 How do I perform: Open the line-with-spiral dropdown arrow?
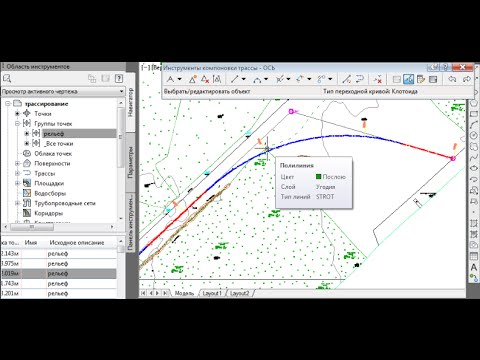pyautogui.click(x=288, y=79)
